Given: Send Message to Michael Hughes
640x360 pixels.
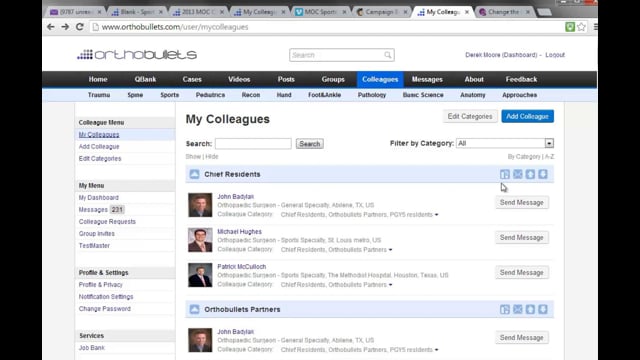Looking at the screenshot, I should click(x=522, y=238).
